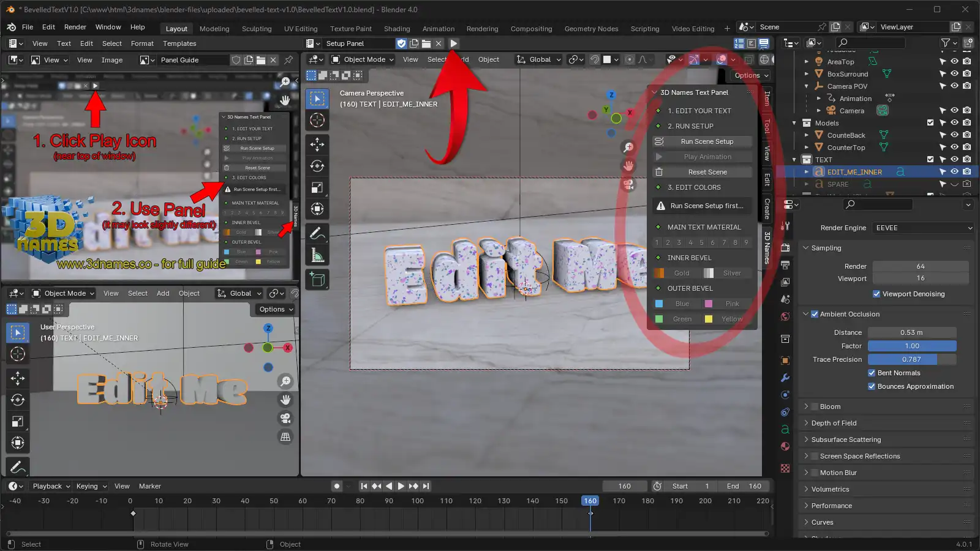This screenshot has width=980, height=551.
Task: Open the World properties tab
Action: (785, 317)
